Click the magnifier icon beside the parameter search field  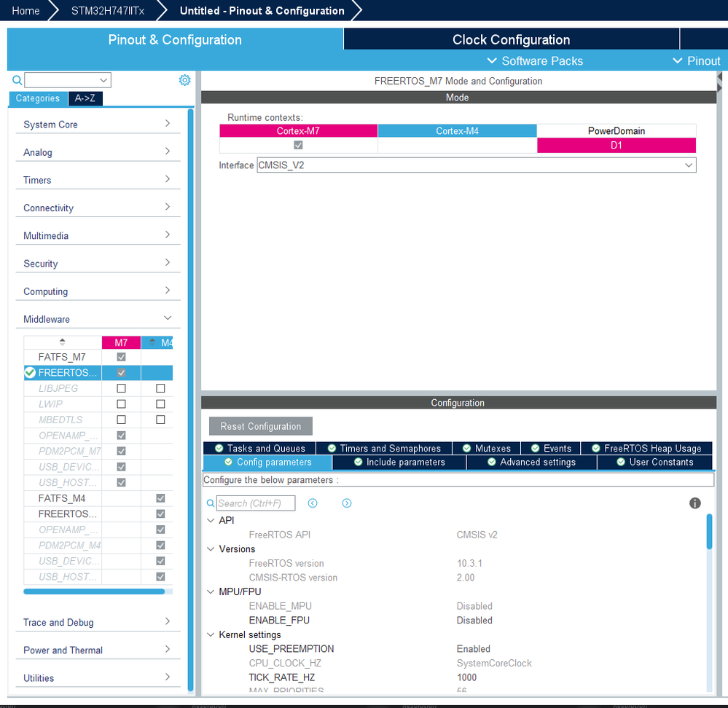(211, 503)
